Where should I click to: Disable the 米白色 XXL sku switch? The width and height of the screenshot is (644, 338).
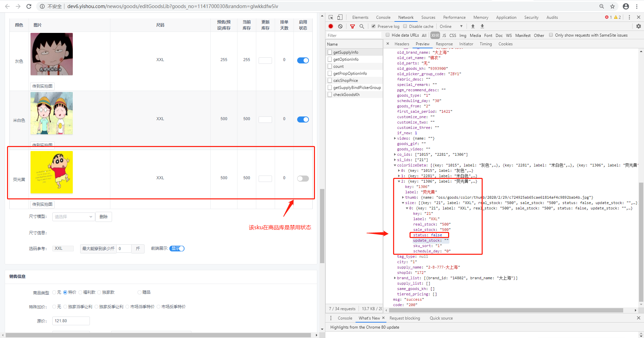(x=303, y=119)
